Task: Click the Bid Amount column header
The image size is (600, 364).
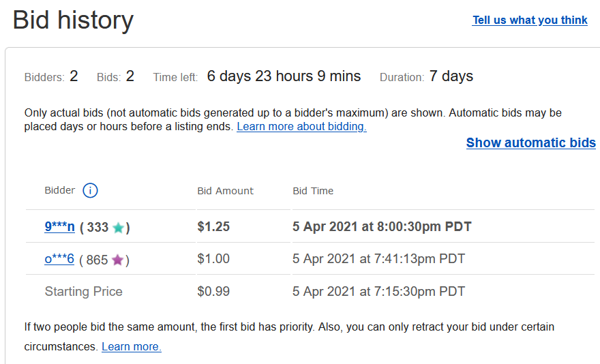Action: click(x=225, y=191)
